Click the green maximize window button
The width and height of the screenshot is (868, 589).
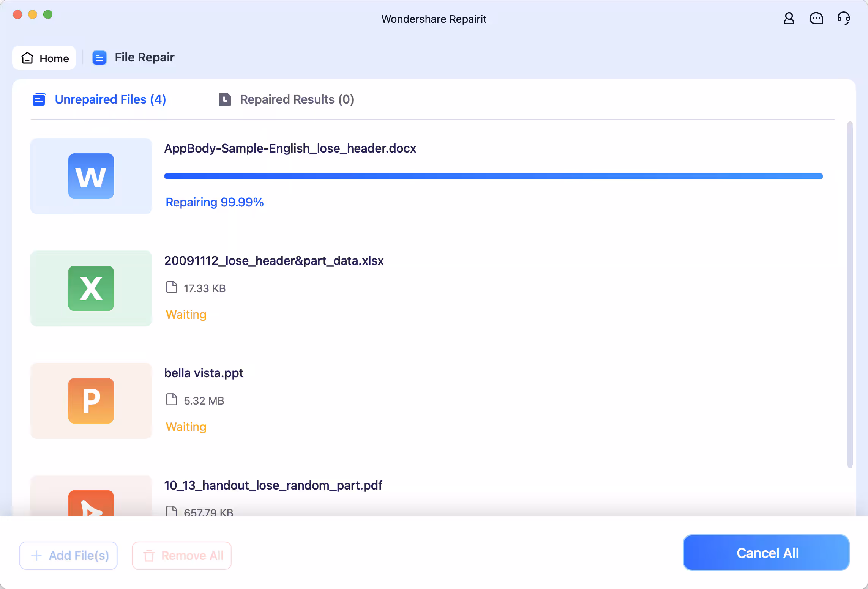[x=48, y=14]
